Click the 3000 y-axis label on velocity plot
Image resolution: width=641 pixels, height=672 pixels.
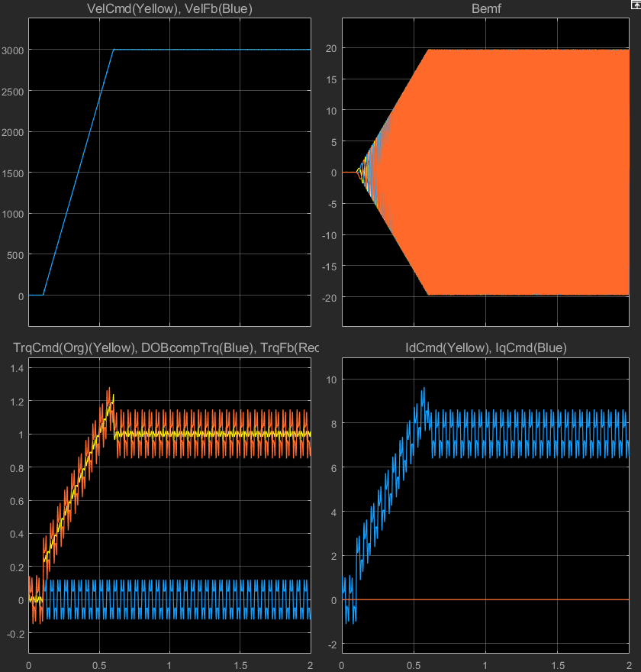(12, 50)
